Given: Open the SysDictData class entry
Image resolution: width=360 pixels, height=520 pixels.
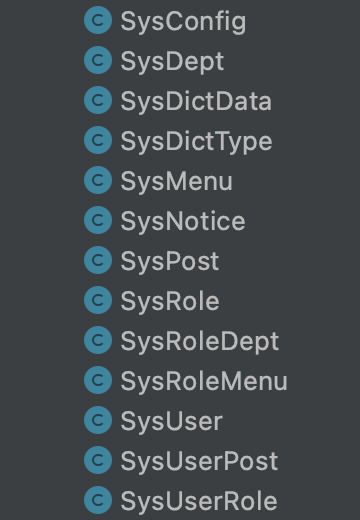Looking at the screenshot, I should [196, 101].
